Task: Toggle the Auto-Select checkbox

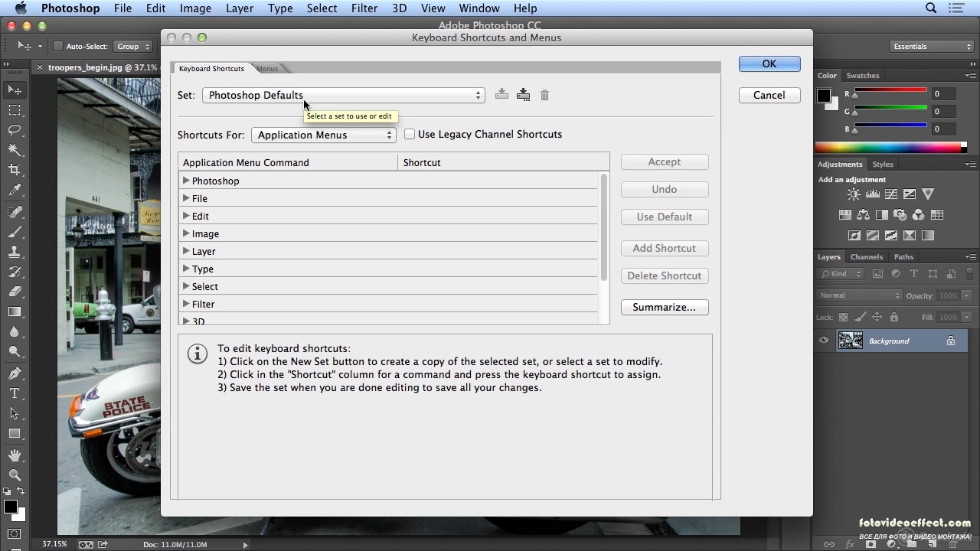Action: pos(57,47)
